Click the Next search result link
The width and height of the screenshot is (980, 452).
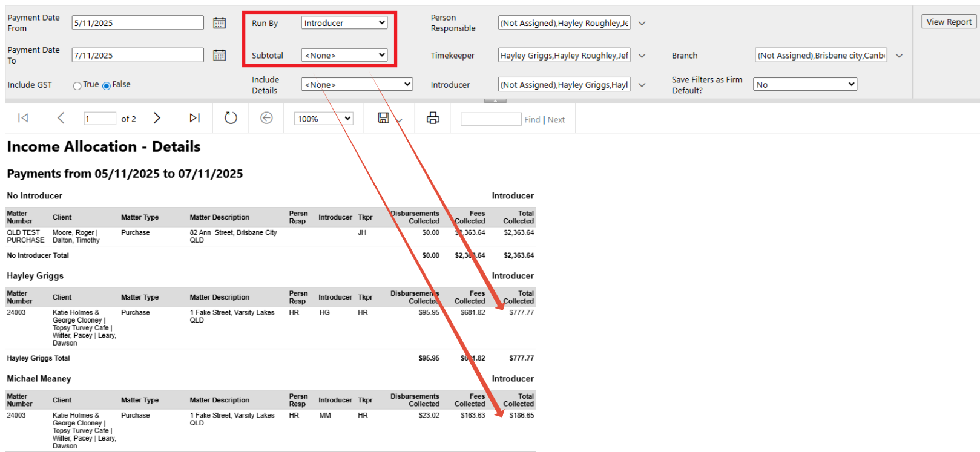click(x=556, y=120)
